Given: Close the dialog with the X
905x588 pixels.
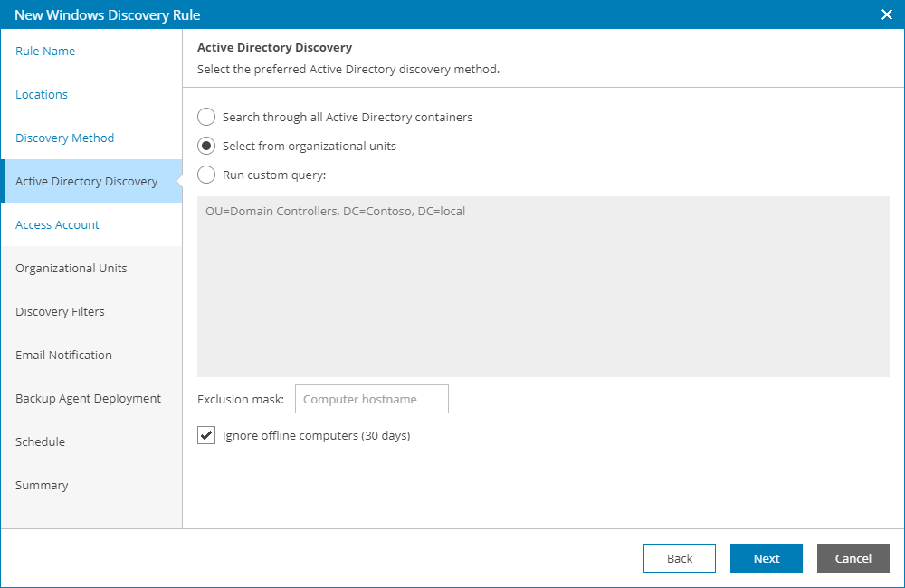Looking at the screenshot, I should pyautogui.click(x=885, y=14).
